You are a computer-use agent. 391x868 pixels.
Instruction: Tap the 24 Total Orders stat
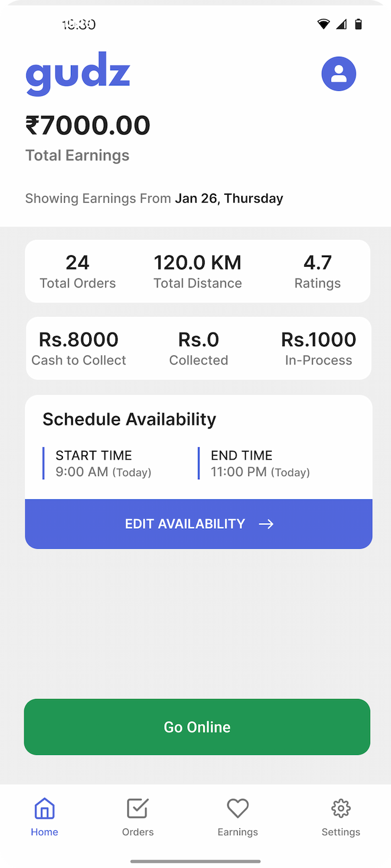coord(78,272)
